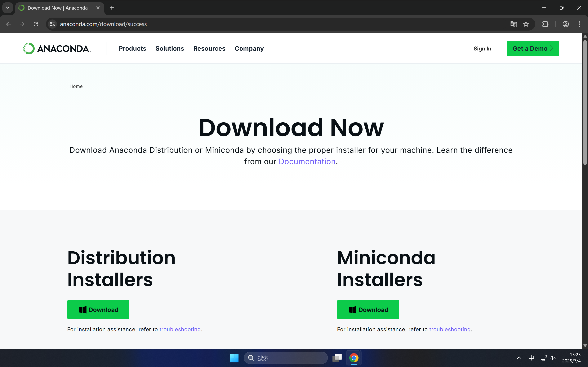Toggle muted volume icon in system tray

pyautogui.click(x=553, y=358)
